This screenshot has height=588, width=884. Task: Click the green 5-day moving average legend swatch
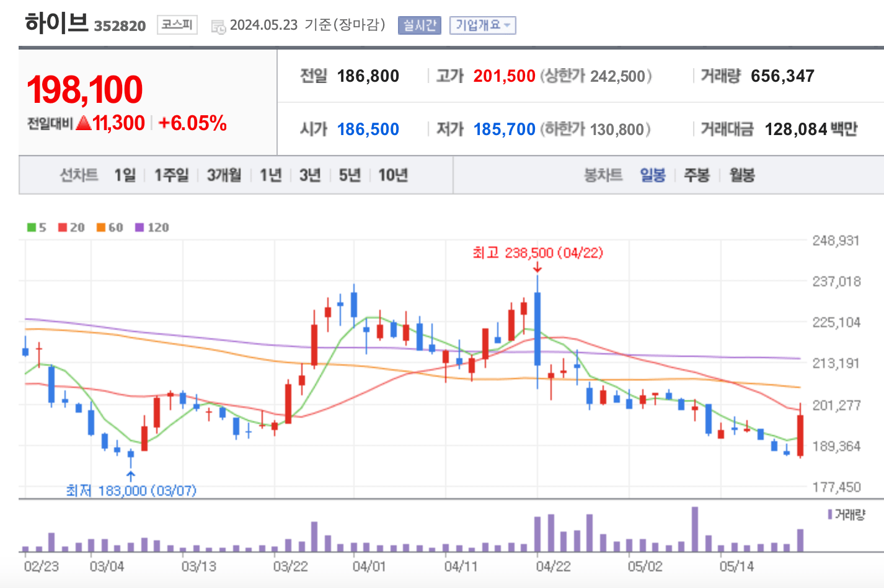[x=32, y=227]
